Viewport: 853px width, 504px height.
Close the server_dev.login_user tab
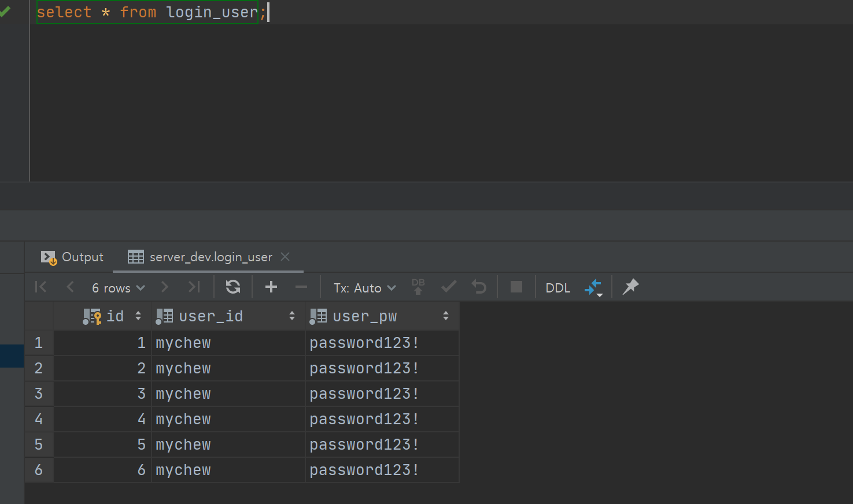pyautogui.click(x=285, y=256)
